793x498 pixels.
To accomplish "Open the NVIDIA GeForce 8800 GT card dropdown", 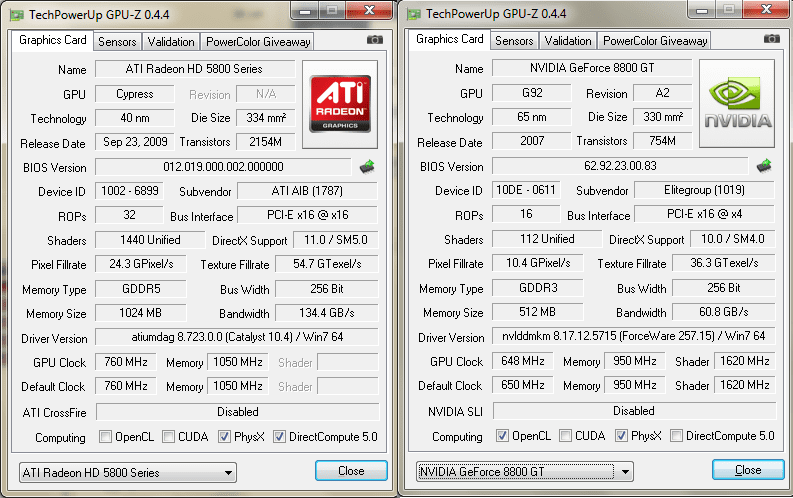I will [x=525, y=472].
